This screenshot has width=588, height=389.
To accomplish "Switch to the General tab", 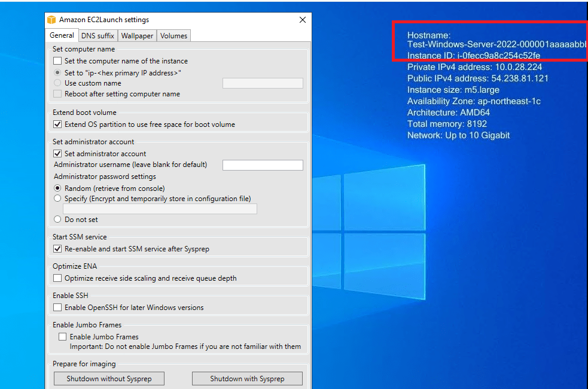I will click(x=62, y=35).
